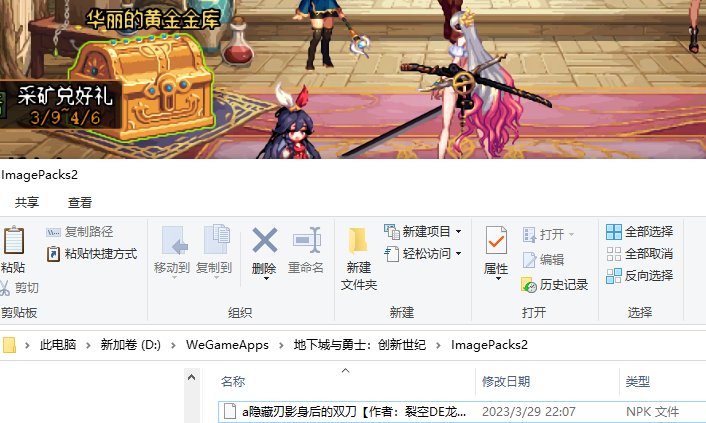Click Invert selection (反向选择)

click(x=639, y=276)
